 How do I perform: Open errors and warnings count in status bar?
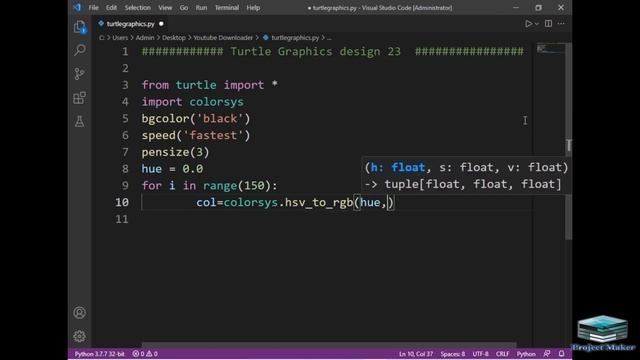pos(145,354)
